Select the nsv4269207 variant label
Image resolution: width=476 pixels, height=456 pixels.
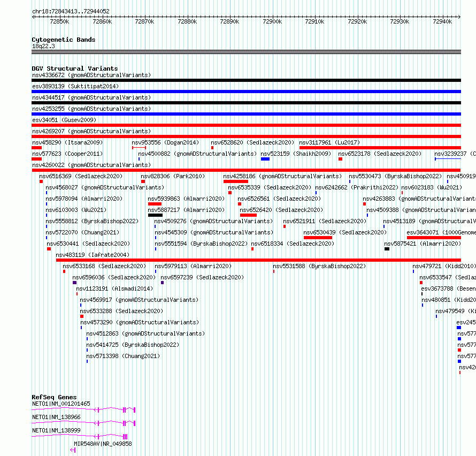click(91, 131)
